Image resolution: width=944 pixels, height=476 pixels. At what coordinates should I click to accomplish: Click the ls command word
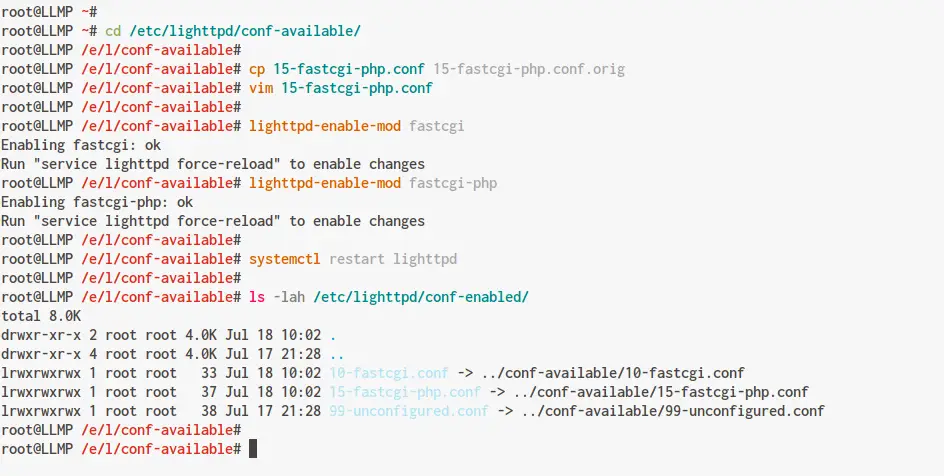pos(257,297)
